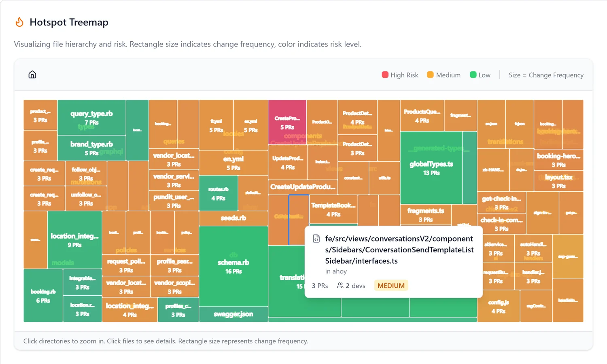Select the swagger.json cell
Screen dimensions: 607x364
tap(233, 314)
